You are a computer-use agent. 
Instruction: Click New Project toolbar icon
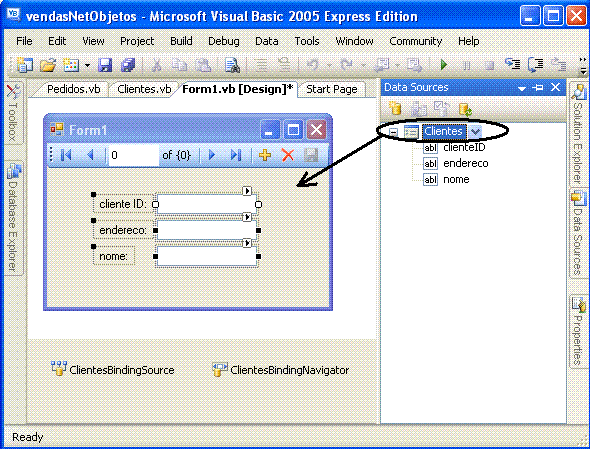tap(25, 65)
